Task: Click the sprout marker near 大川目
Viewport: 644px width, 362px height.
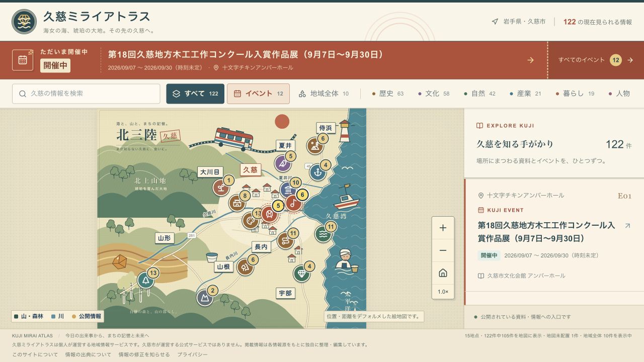Action: (x=220, y=188)
